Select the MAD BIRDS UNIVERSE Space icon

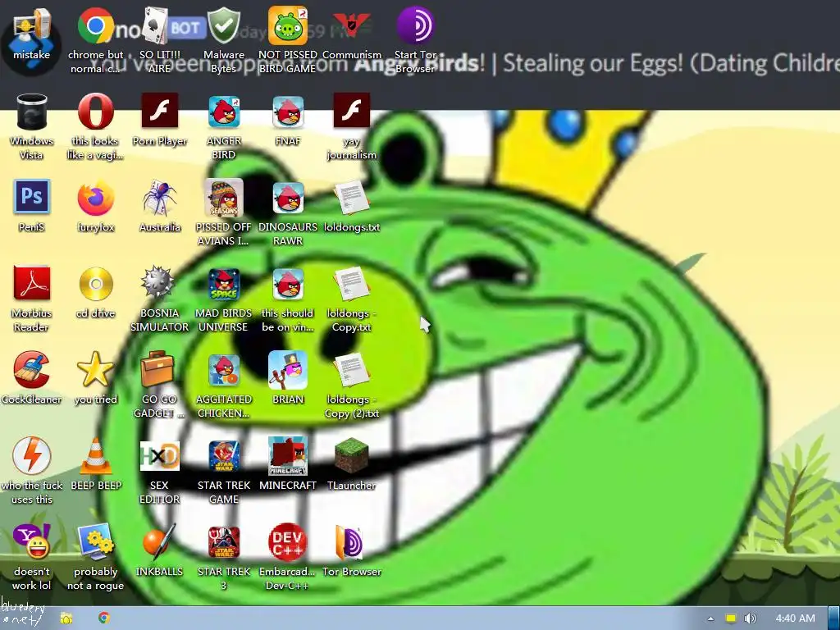click(x=223, y=284)
